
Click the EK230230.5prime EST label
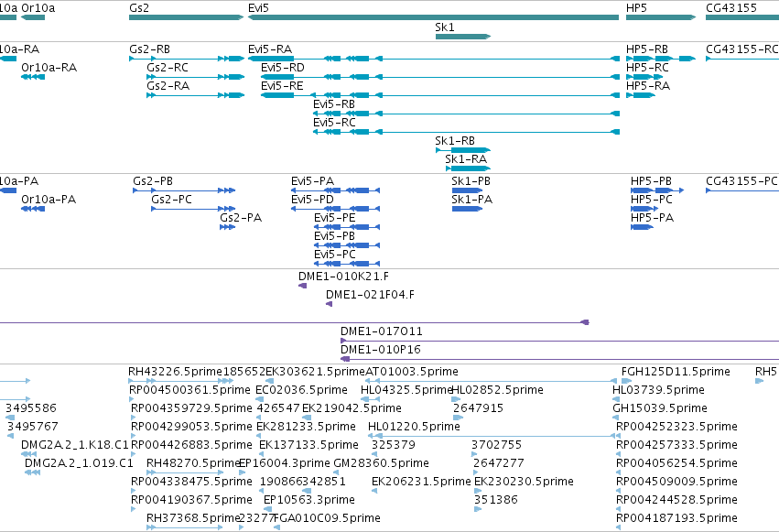tap(525, 483)
